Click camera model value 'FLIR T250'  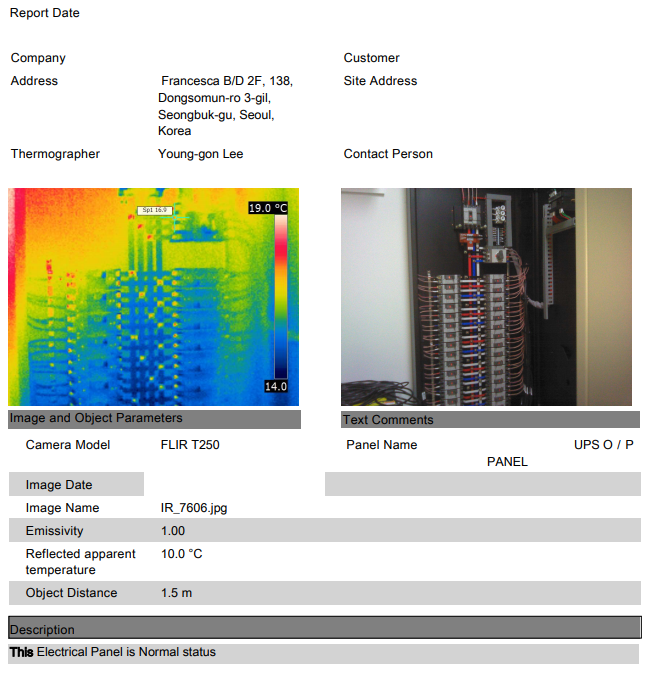tap(190, 445)
